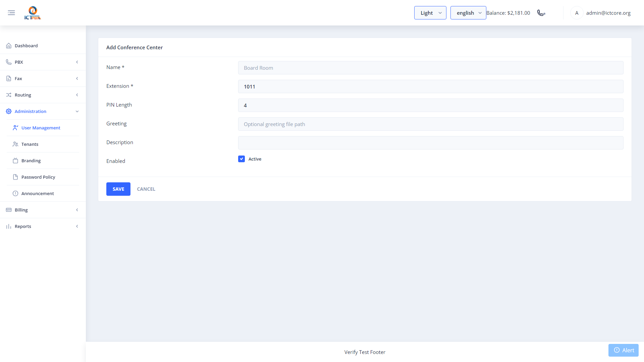Screen dimensions: 644x362
Task: Toggle the hamburger sidebar menu icon
Action: coord(11,13)
